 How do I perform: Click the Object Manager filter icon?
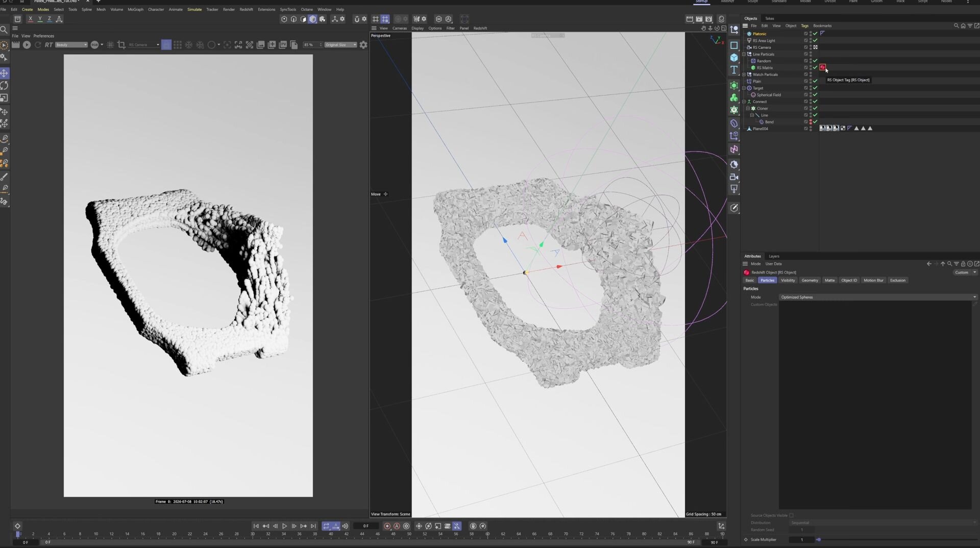pos(970,26)
